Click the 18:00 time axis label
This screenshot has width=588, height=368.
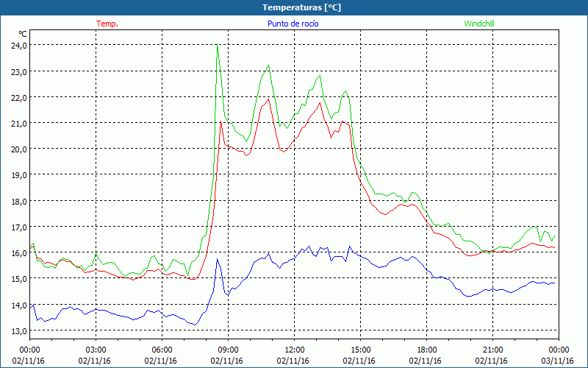point(426,350)
